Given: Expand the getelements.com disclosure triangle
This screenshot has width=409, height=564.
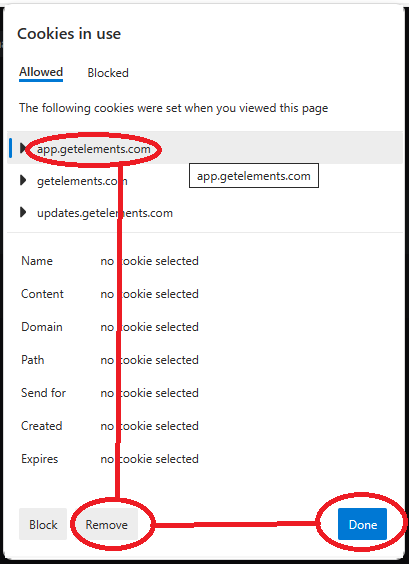Looking at the screenshot, I should click(23, 180).
